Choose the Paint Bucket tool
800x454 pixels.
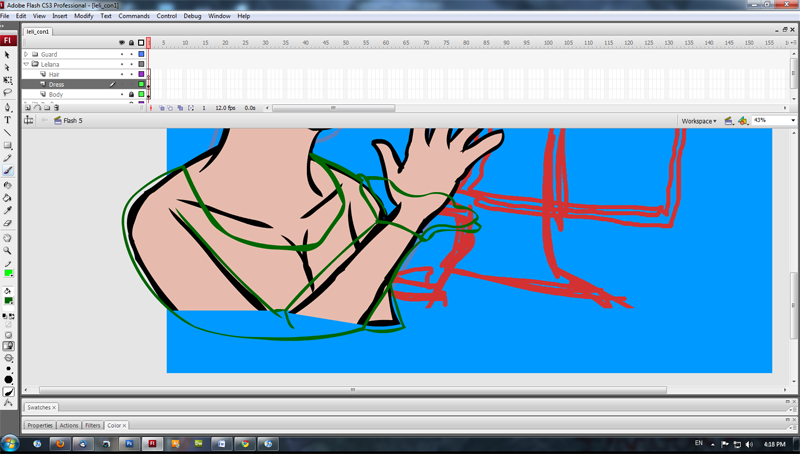(x=8, y=198)
